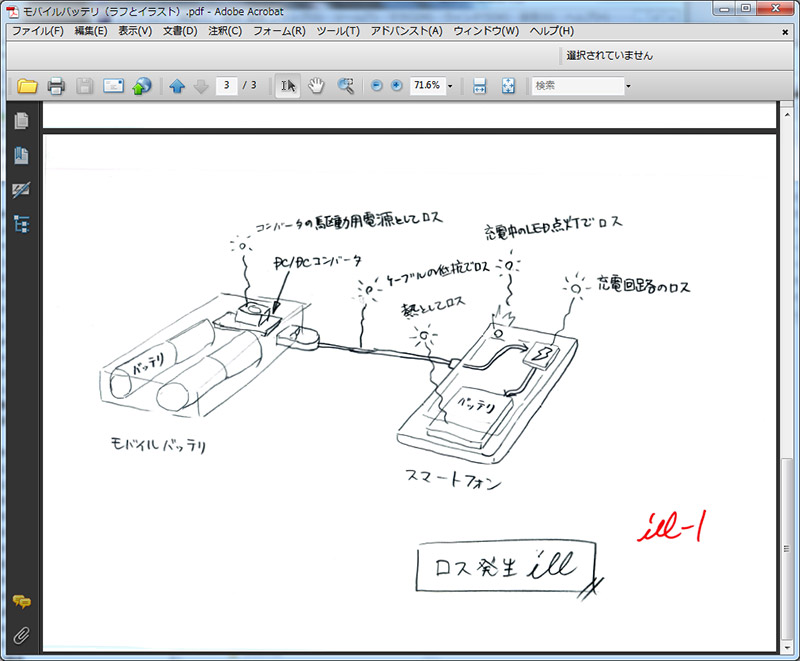Click the Print icon in toolbar
800x661 pixels.
pyautogui.click(x=56, y=86)
